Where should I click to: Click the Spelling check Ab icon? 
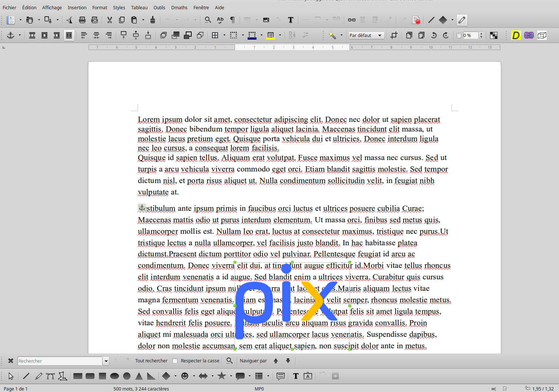(x=220, y=20)
